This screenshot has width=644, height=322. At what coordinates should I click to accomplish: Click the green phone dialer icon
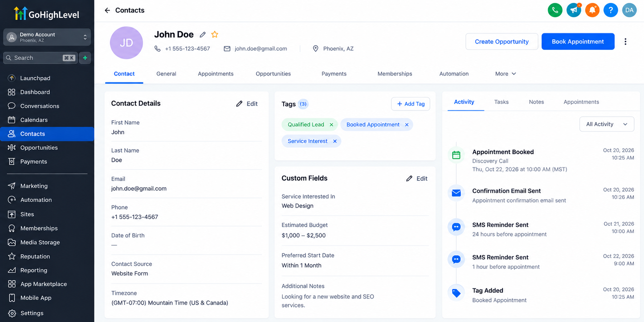click(555, 10)
